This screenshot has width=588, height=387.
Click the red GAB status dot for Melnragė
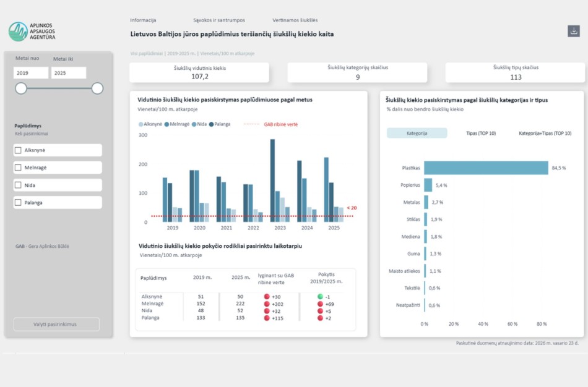tap(267, 304)
